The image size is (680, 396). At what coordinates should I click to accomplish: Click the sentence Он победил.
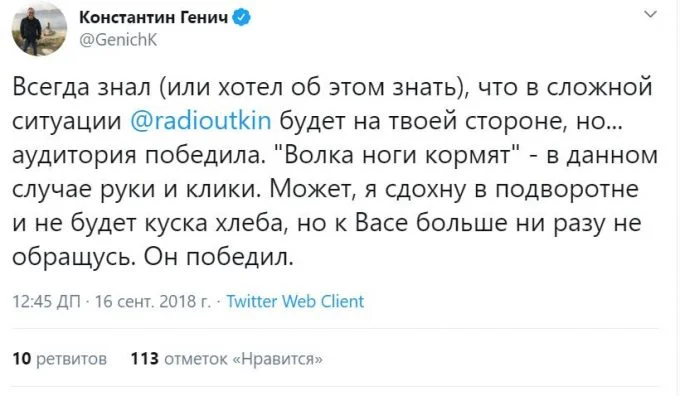point(219,258)
